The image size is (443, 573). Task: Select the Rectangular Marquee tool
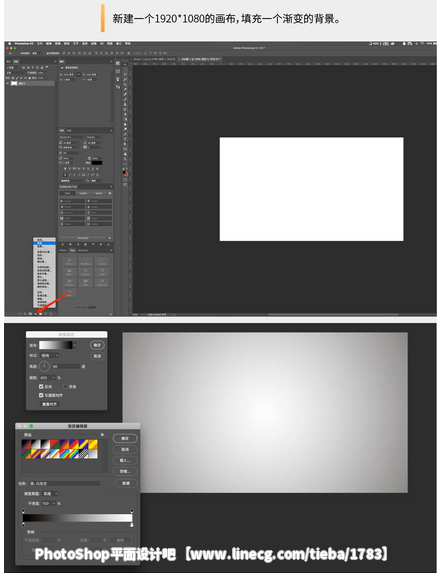point(125,69)
